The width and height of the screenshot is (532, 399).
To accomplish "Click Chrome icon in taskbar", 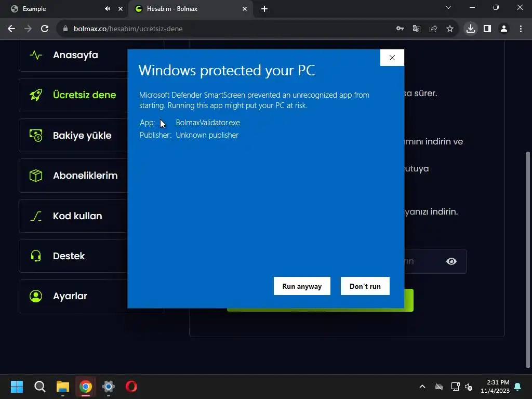I will coord(86,387).
